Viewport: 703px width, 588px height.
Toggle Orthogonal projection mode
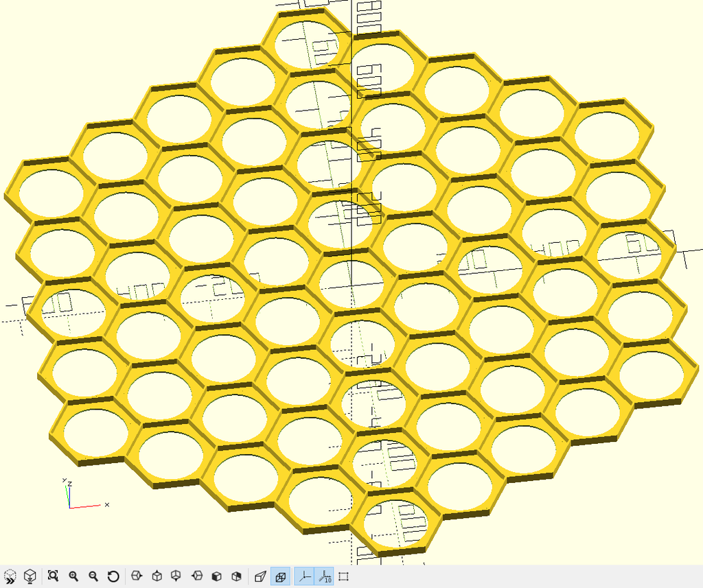click(x=280, y=576)
